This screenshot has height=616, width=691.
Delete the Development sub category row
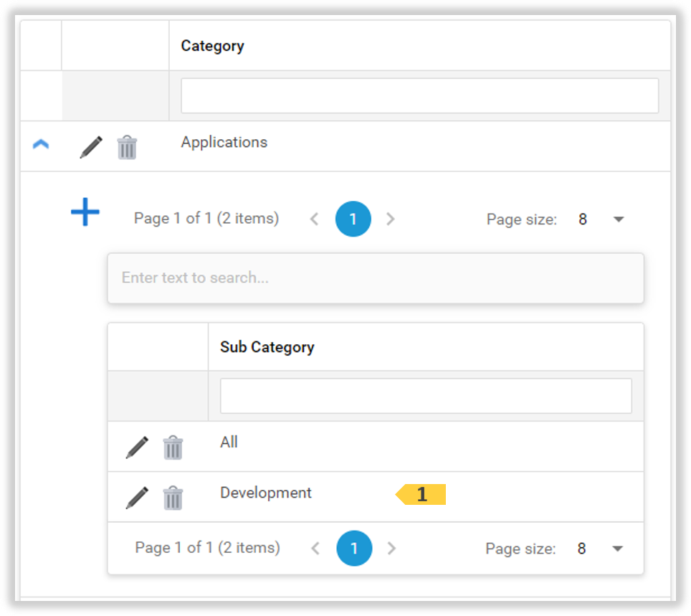173,498
